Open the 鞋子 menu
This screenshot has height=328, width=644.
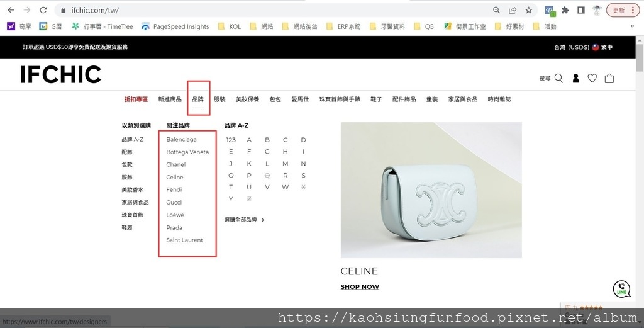pyautogui.click(x=376, y=99)
